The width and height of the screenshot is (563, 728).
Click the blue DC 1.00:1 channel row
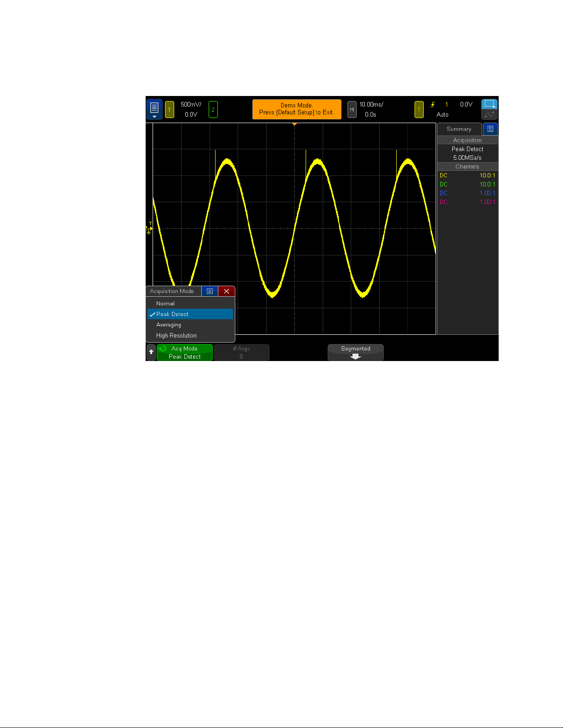tap(467, 193)
